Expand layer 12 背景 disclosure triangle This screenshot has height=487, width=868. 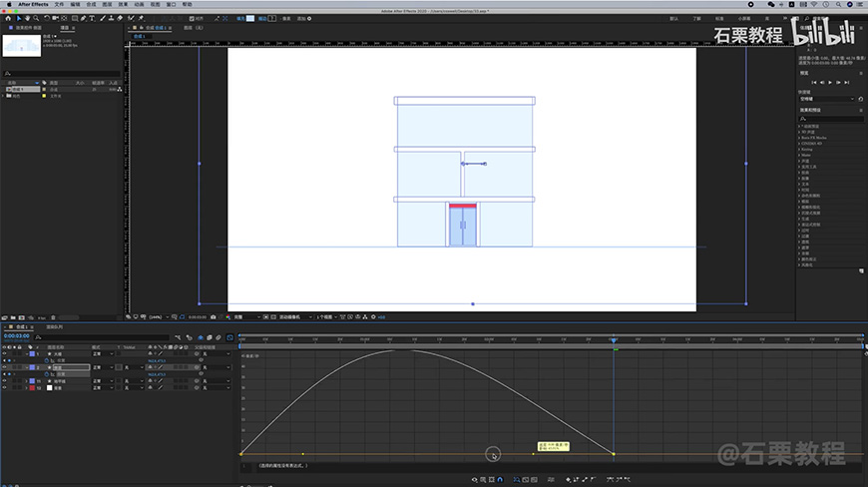(27, 388)
